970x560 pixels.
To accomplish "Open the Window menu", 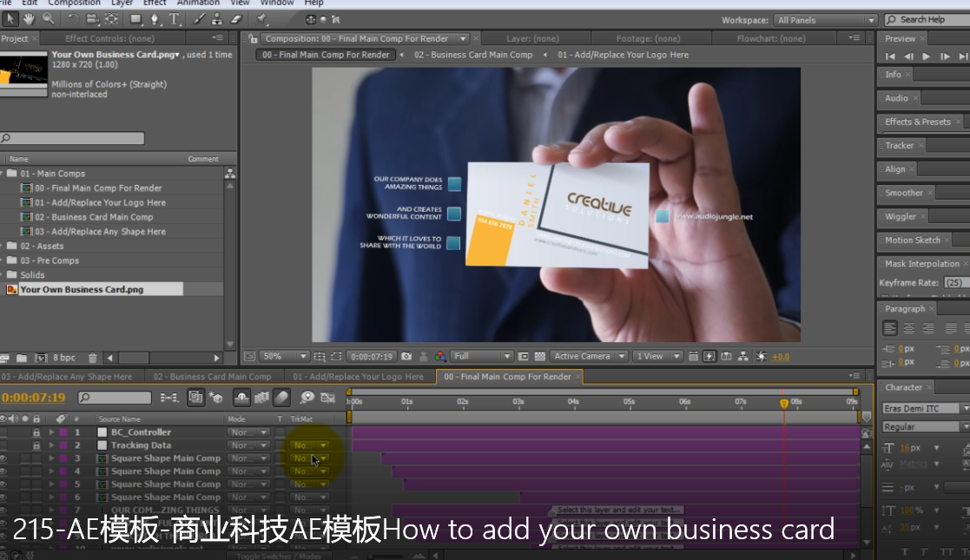I will pyautogui.click(x=276, y=3).
